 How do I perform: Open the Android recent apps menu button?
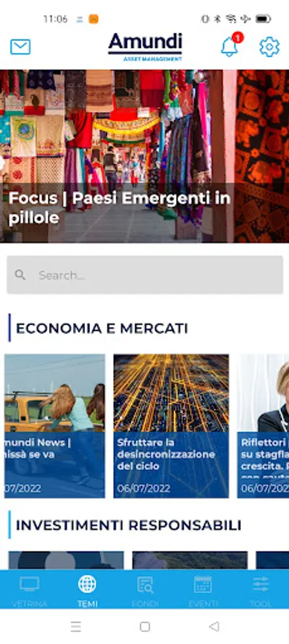76,626
